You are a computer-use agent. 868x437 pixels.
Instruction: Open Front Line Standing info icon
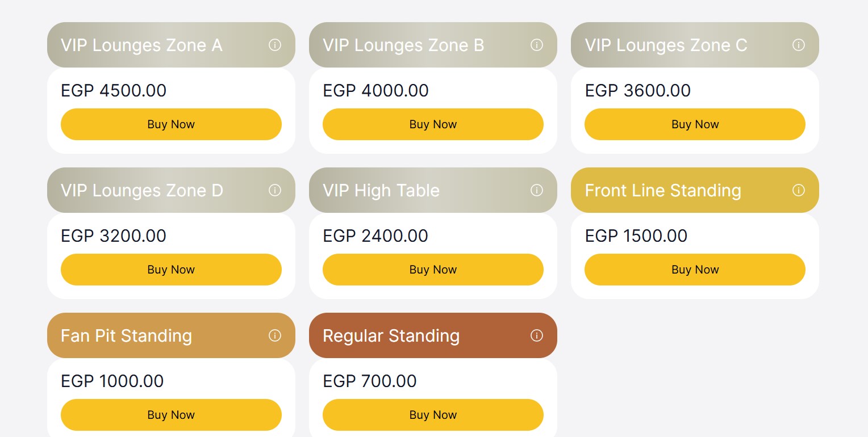coord(799,190)
